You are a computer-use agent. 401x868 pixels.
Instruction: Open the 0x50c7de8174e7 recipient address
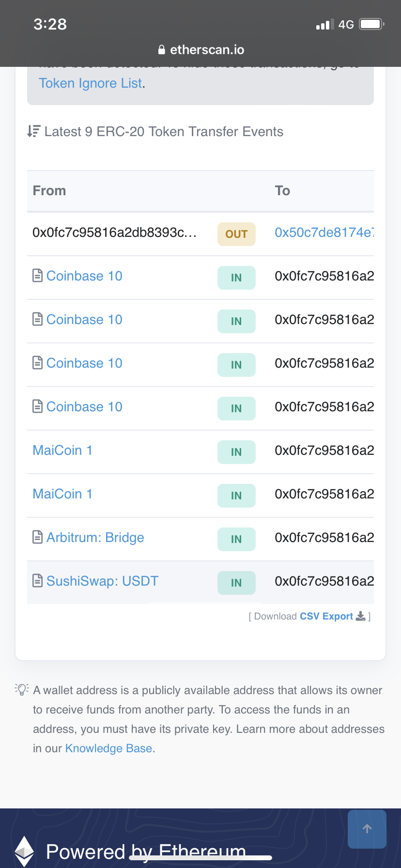tap(324, 233)
